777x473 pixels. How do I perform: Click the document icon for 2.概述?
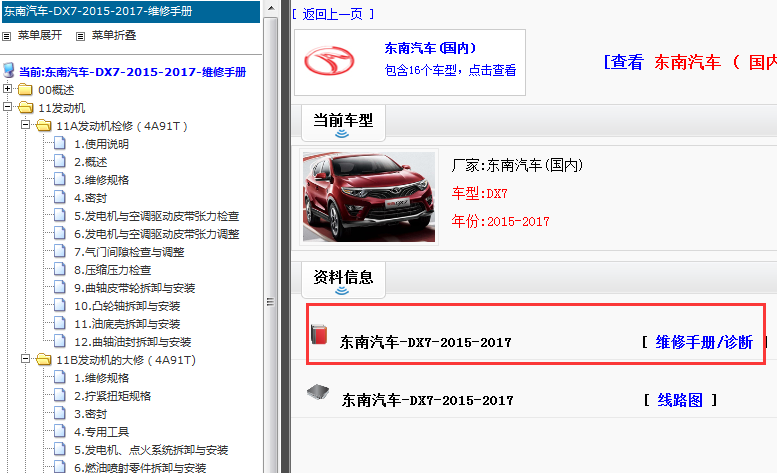(x=59, y=161)
